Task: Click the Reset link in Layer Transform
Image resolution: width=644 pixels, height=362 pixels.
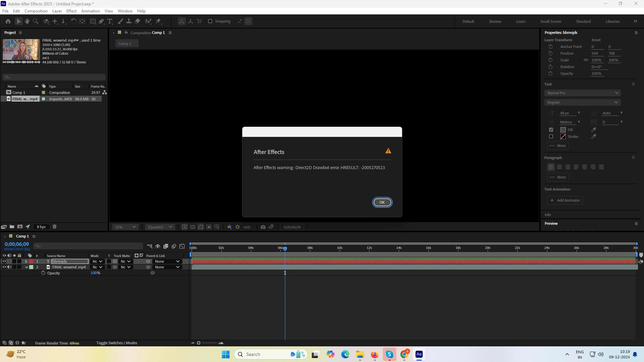Action: coord(596,40)
